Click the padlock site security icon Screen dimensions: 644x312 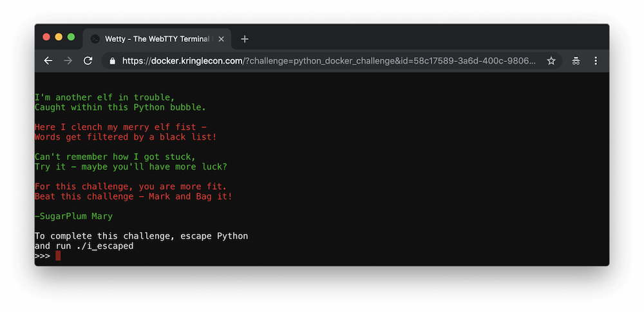click(x=112, y=61)
